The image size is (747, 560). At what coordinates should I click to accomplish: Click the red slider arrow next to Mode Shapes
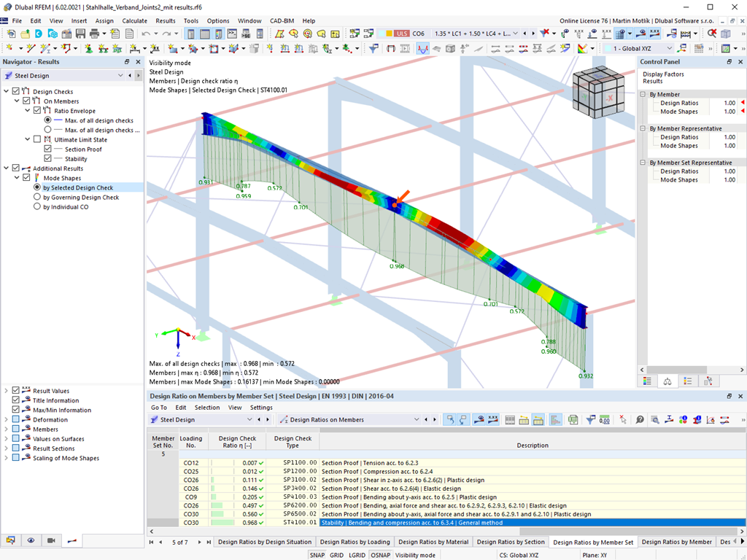(743, 112)
